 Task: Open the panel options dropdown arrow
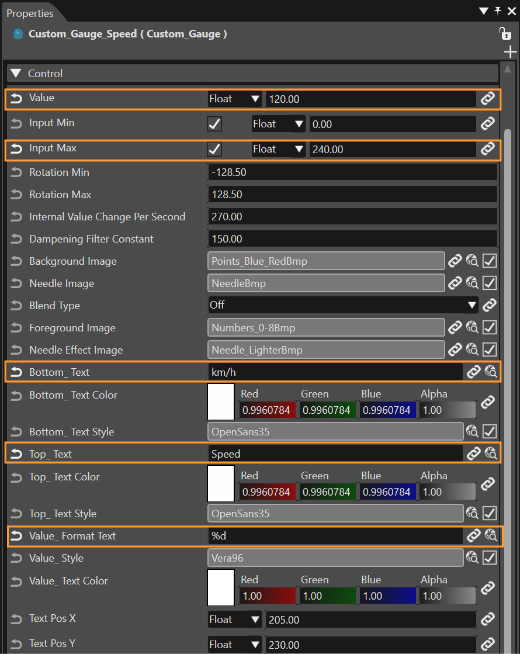coord(484,11)
